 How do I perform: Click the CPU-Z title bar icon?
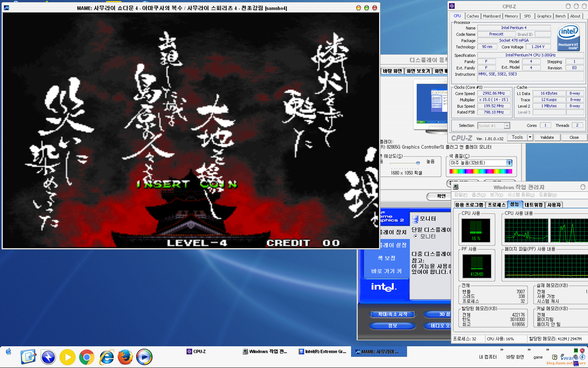click(452, 6)
